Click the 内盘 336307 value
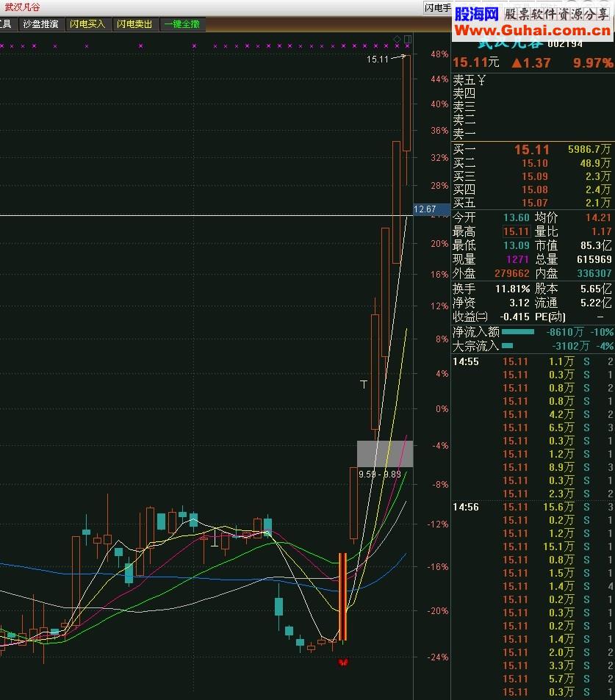The height and width of the screenshot is (700, 615). [594, 273]
